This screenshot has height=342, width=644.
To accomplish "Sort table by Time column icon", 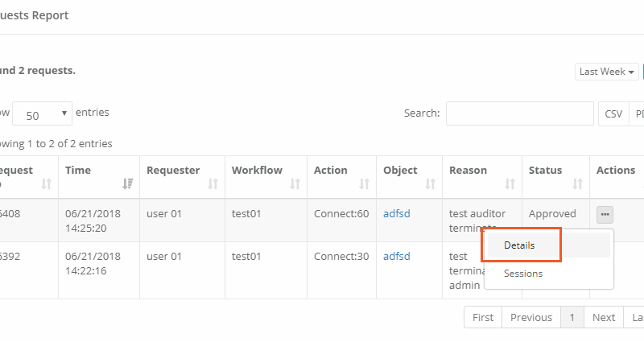I will point(127,183).
